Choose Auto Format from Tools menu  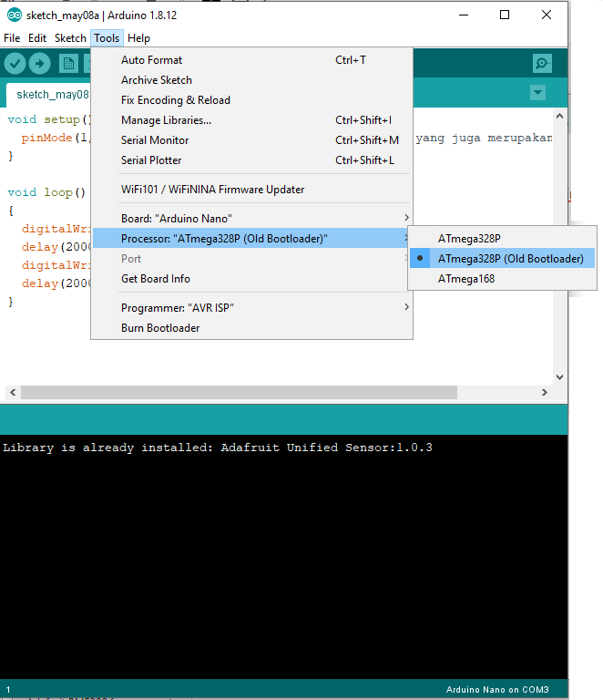click(x=251, y=60)
